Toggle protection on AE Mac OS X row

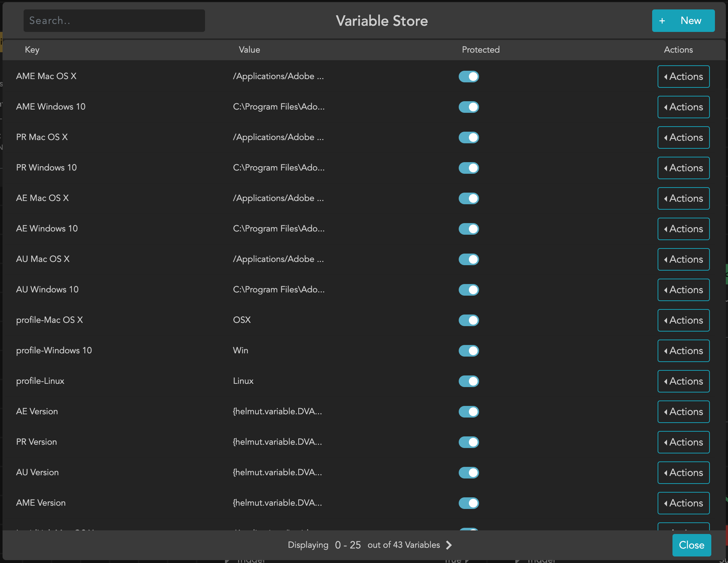469,198
